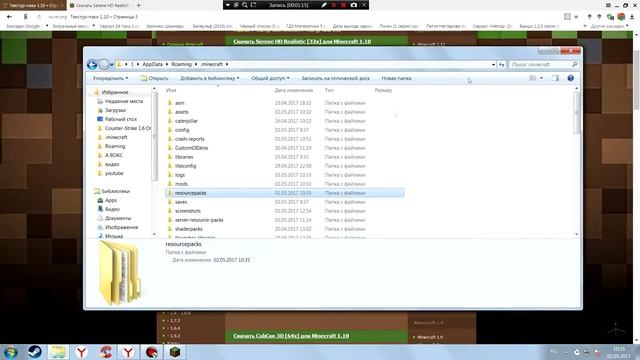The height and width of the screenshot is (360, 640).
Task: Select the CustomDISkins folder
Action: click(191, 148)
